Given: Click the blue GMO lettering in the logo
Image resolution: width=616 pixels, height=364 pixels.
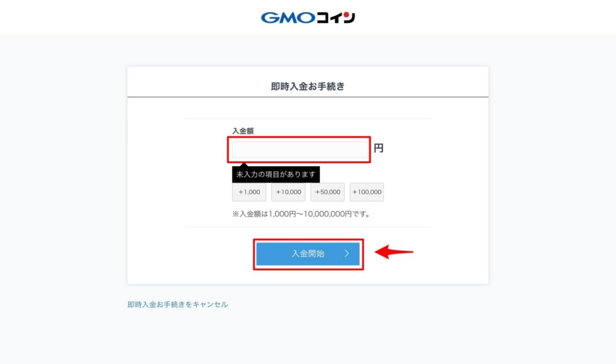Looking at the screenshot, I should coord(288,17).
